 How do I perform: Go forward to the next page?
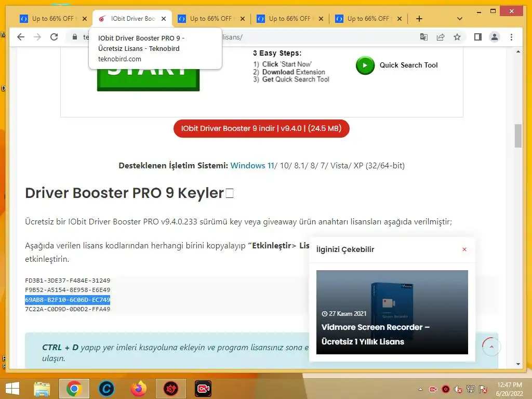[x=37, y=37]
